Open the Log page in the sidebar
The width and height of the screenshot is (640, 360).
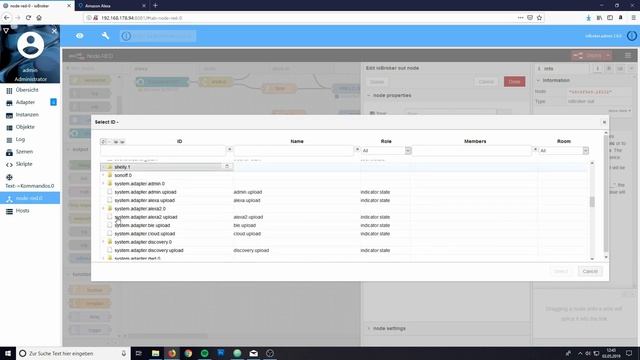pos(20,139)
